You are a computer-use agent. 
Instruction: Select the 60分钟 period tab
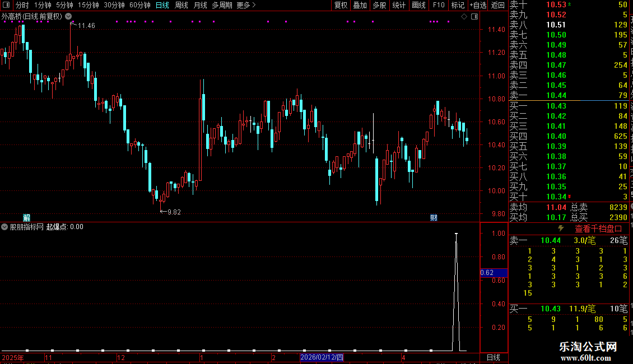coord(140,5)
